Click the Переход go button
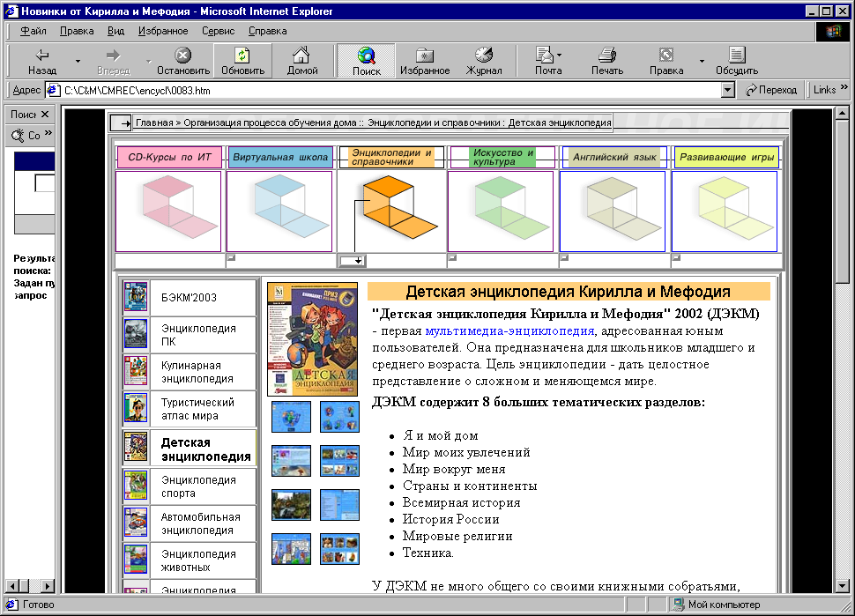The image size is (855, 616). [x=771, y=90]
